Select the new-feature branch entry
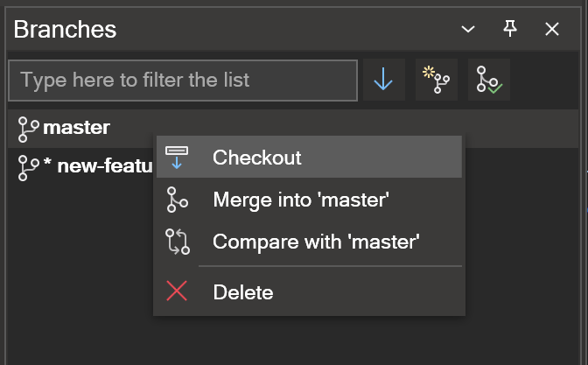Viewport: 588px width, 365px height. point(80,166)
